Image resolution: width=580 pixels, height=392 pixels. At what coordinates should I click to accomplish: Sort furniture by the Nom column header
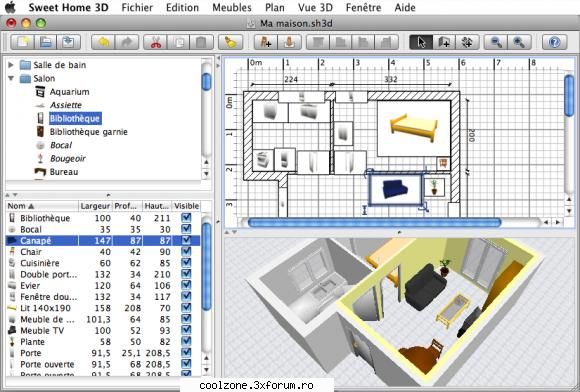pos(42,206)
